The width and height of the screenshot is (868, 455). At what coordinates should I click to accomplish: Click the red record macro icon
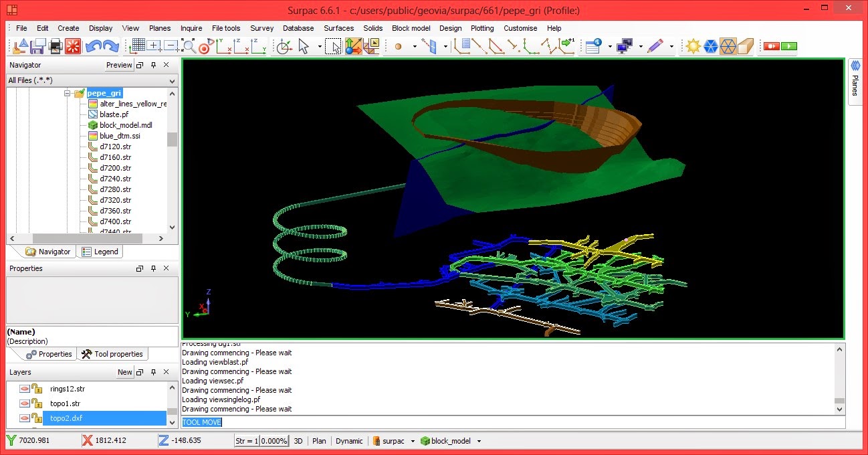pyautogui.click(x=772, y=46)
